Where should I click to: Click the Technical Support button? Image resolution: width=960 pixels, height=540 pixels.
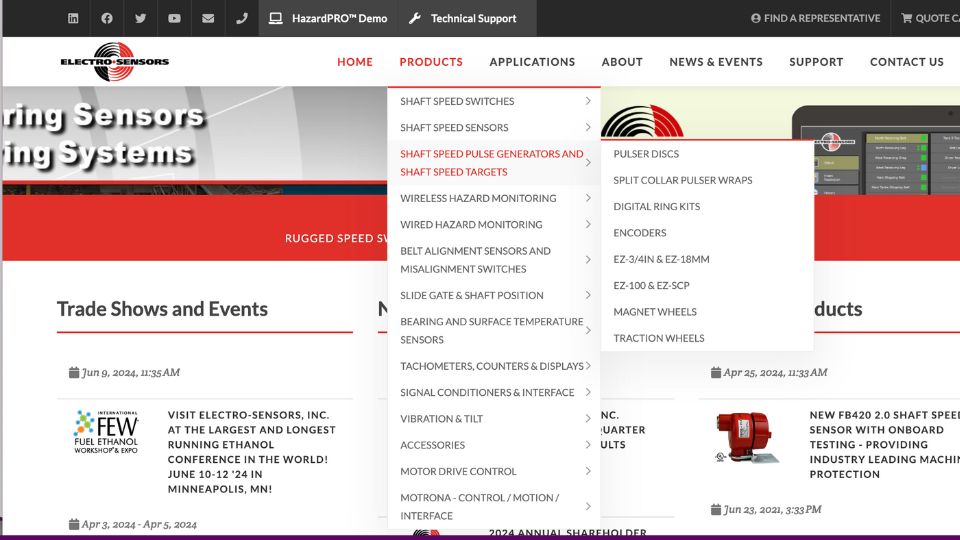point(464,18)
